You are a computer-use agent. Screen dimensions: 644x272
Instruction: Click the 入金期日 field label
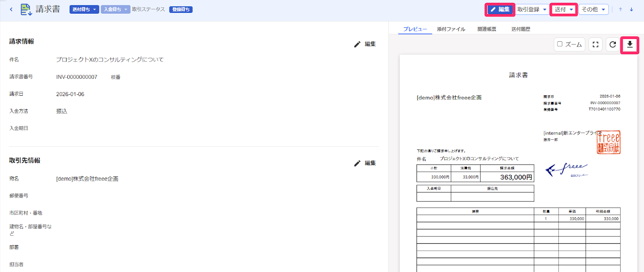19,128
